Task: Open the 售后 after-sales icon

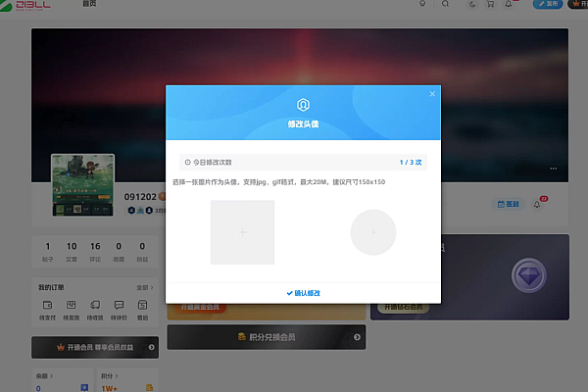Action: [142, 305]
